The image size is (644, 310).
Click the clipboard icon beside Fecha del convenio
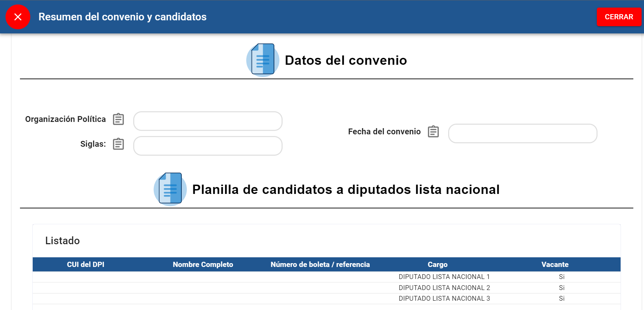tap(433, 132)
